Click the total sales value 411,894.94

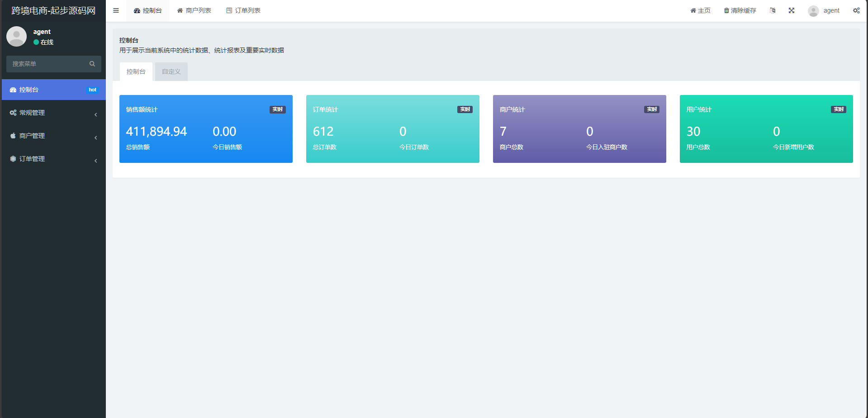click(157, 132)
